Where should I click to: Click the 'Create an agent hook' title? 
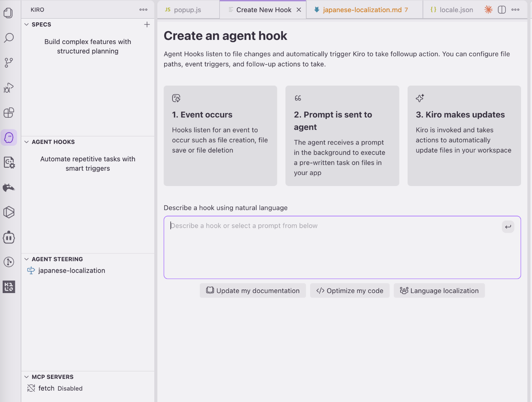coord(225,36)
